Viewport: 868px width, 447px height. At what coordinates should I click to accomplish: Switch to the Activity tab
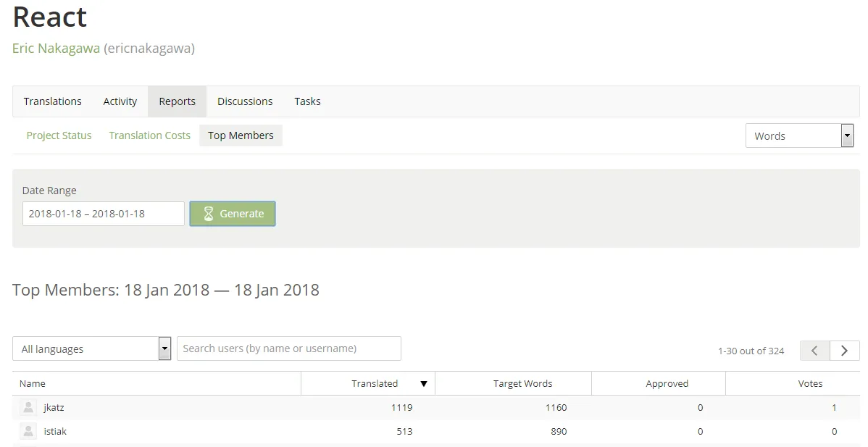[120, 101]
